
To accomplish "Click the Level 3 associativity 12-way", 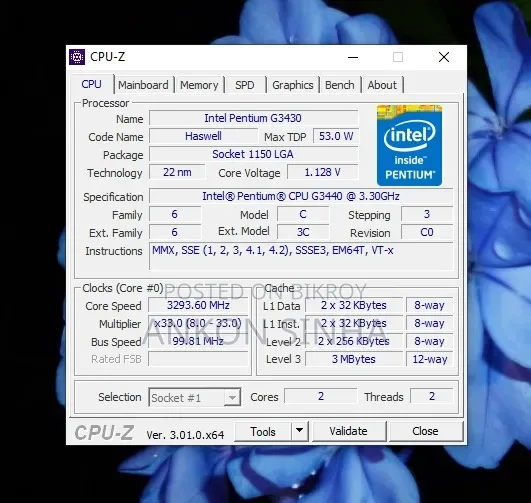I will pos(430,359).
